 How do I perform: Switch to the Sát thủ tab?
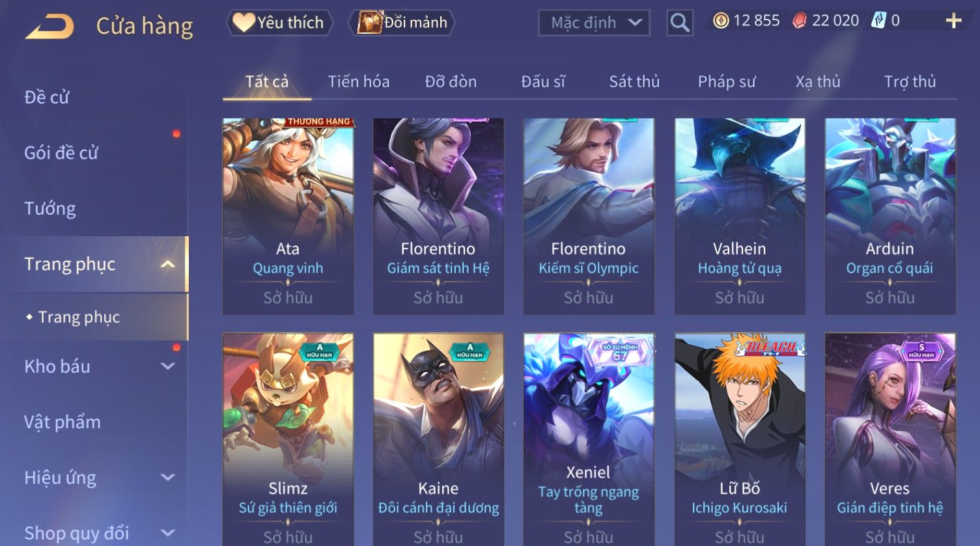tap(634, 81)
